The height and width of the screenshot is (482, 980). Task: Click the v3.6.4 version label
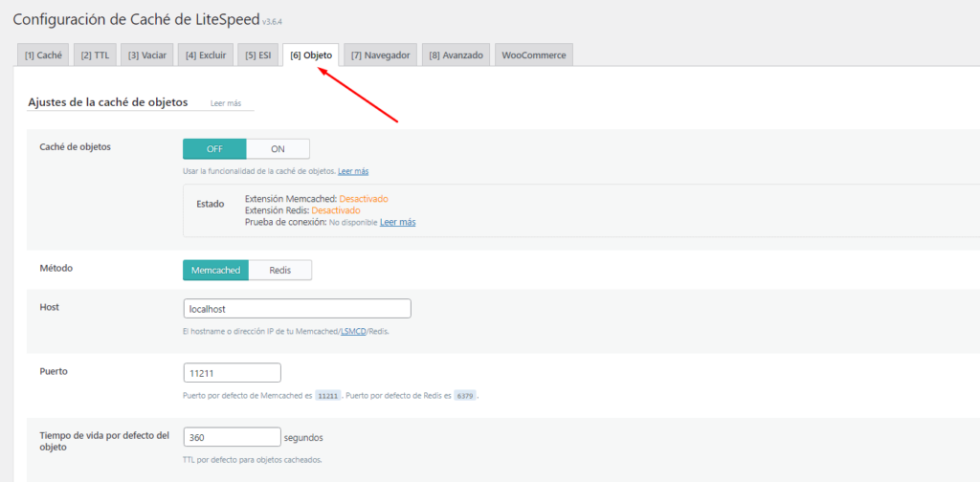click(273, 23)
